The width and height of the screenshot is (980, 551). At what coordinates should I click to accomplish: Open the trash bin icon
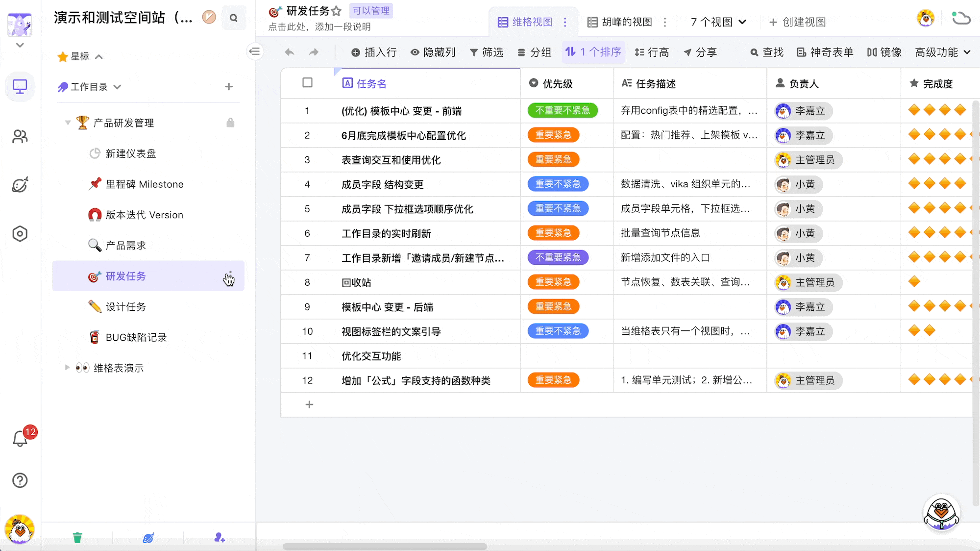click(x=77, y=538)
